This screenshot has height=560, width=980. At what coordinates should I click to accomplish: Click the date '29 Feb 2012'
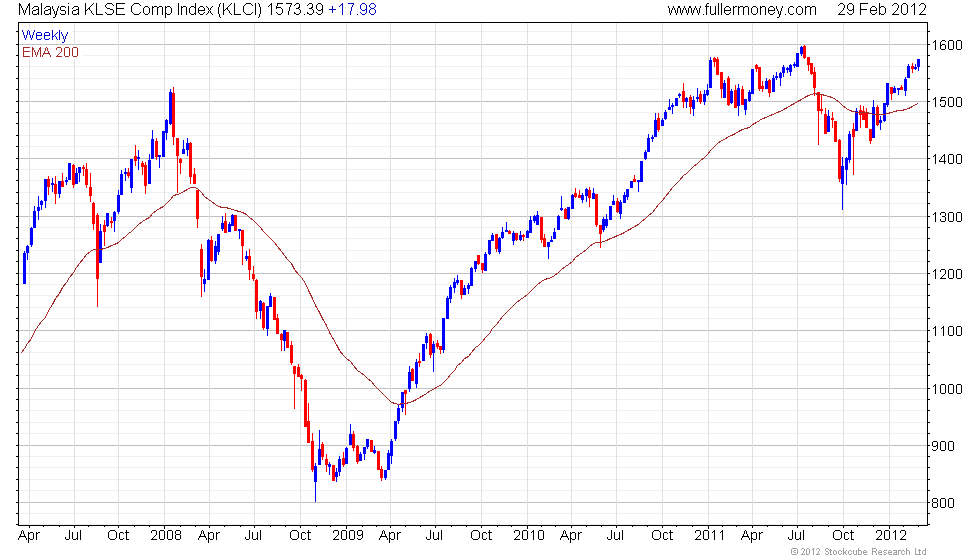(x=882, y=9)
